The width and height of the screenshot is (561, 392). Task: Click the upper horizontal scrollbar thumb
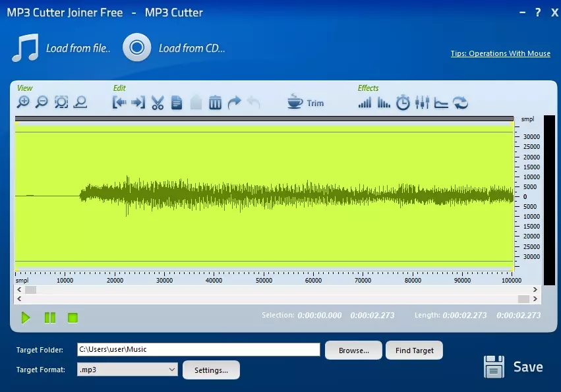pos(30,290)
